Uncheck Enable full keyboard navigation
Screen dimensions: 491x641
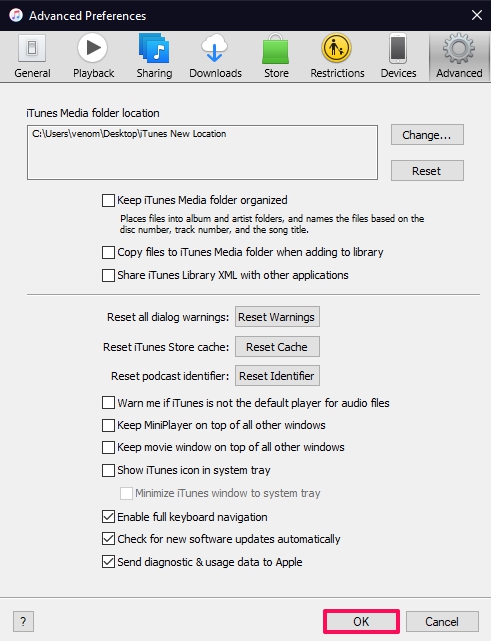[108, 517]
